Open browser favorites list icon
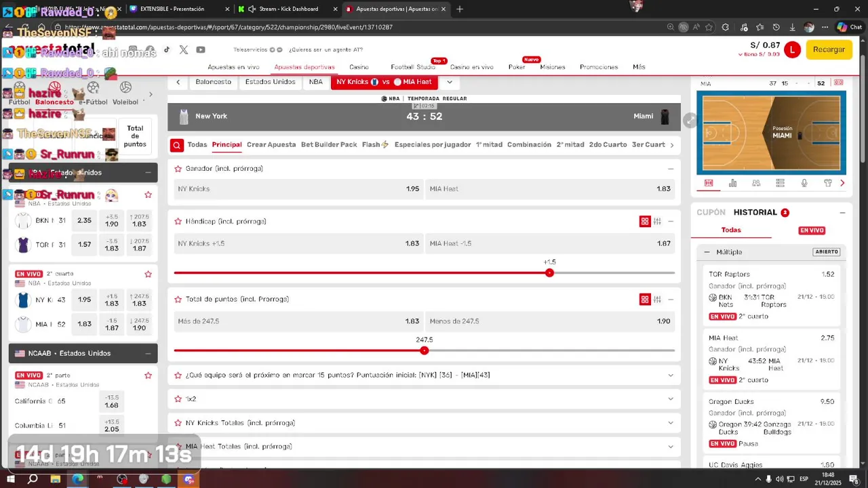This screenshot has width=868, height=488. 759,27
